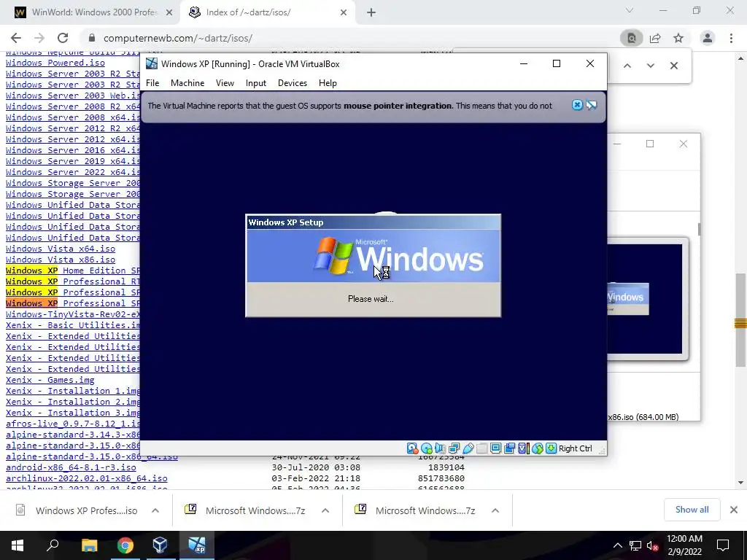
Task: Open Windows Vista x86.iso link
Action: [x=61, y=260]
